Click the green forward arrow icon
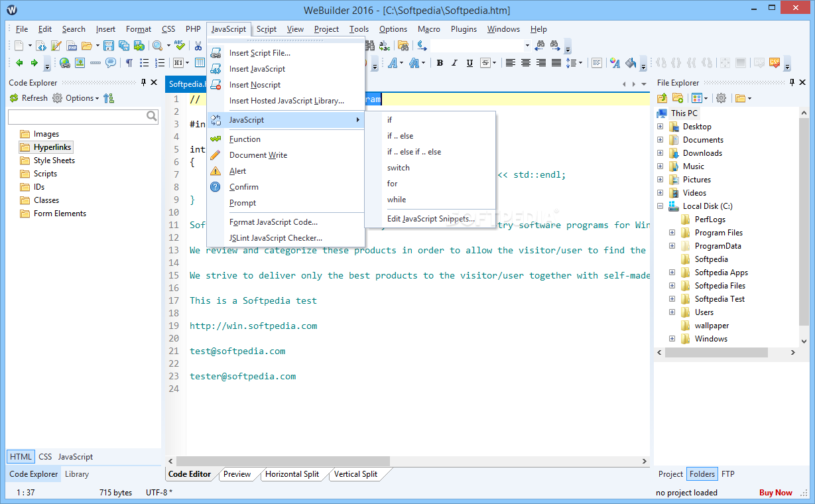This screenshot has width=815, height=504. pyautogui.click(x=34, y=63)
